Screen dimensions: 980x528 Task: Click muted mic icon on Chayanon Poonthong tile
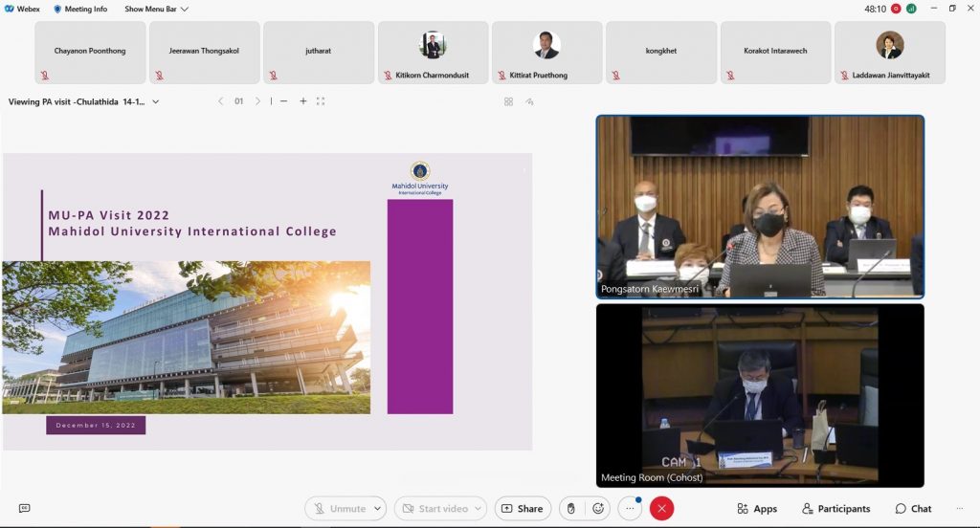[45, 76]
